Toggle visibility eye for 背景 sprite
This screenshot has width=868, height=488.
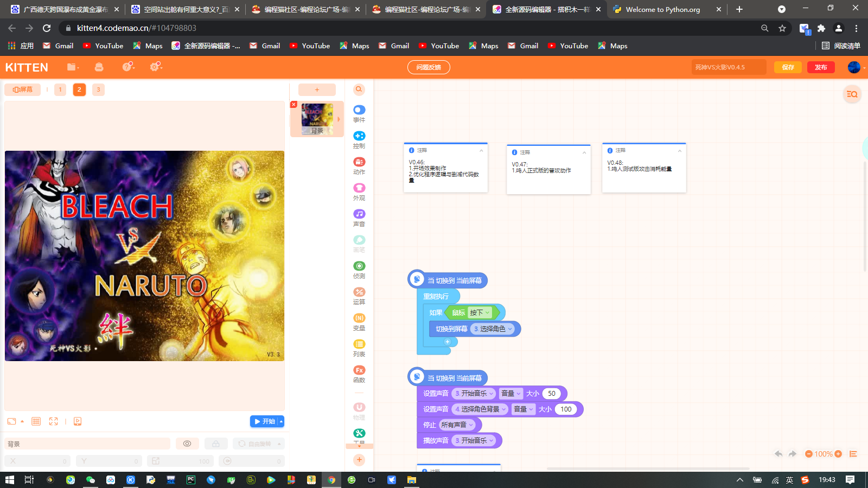point(187,444)
